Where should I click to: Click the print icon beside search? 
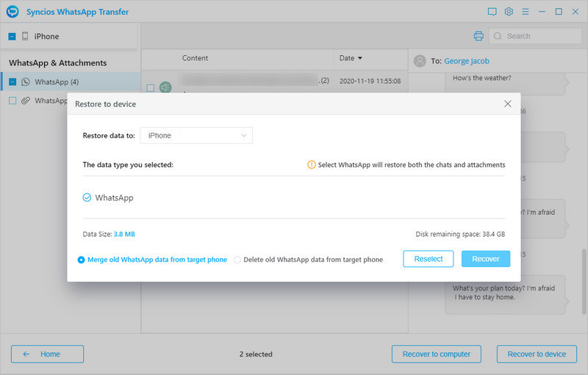point(478,36)
